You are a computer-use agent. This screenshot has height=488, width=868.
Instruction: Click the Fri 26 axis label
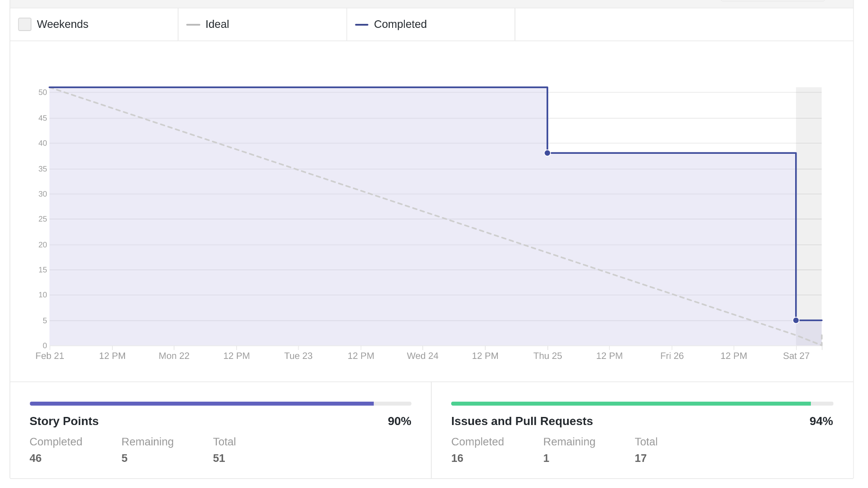pos(672,356)
